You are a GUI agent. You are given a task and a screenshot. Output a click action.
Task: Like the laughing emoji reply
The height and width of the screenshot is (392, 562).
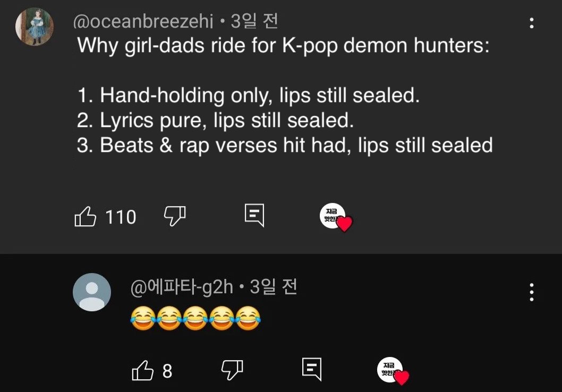pyautogui.click(x=142, y=371)
